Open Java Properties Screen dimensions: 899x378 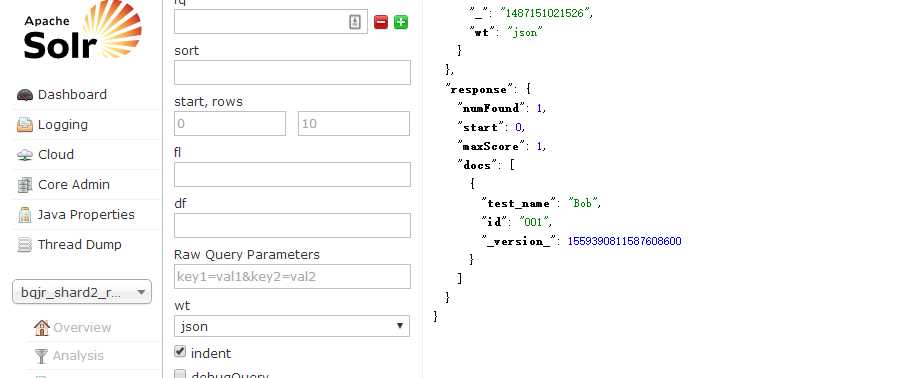[86, 215]
